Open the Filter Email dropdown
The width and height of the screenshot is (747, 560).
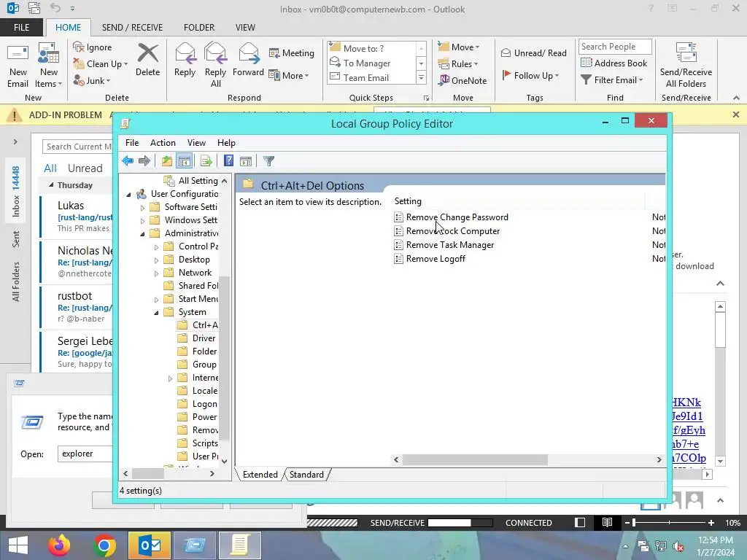612,80
